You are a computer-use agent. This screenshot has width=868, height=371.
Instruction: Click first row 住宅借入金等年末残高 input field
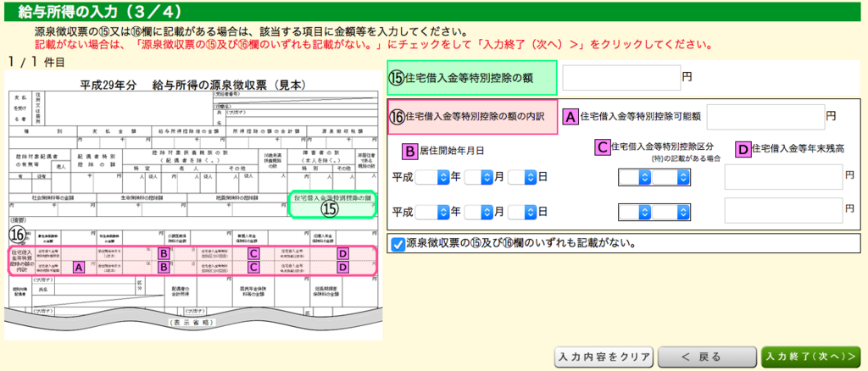tap(783, 177)
